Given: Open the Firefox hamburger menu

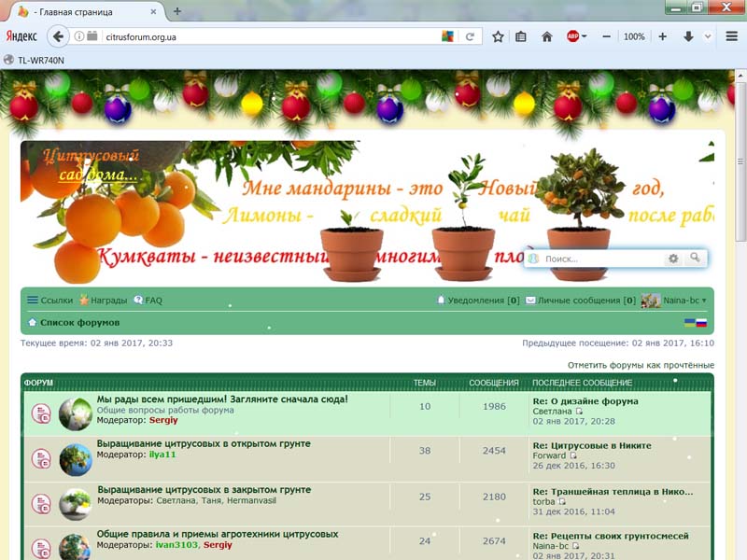Looking at the screenshot, I should pos(731,36).
